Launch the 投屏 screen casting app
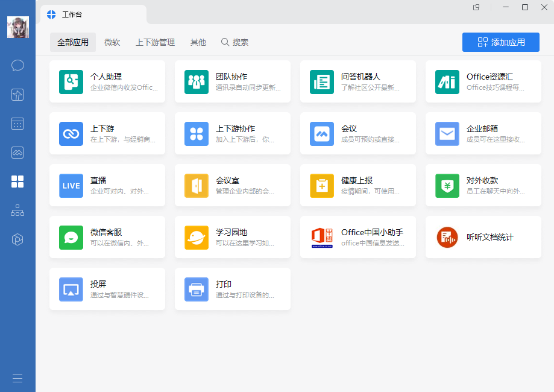This screenshot has height=392, width=554. coord(107,289)
